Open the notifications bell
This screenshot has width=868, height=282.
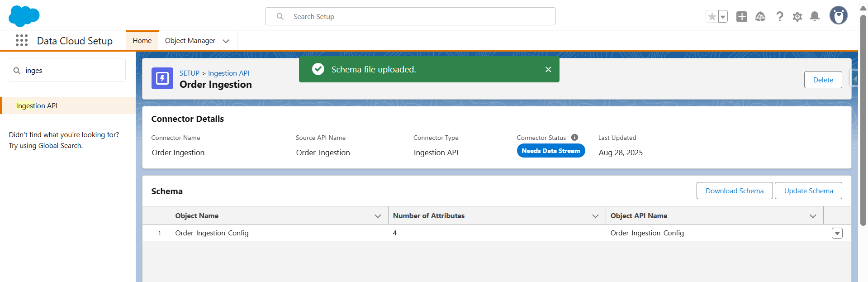coord(815,17)
